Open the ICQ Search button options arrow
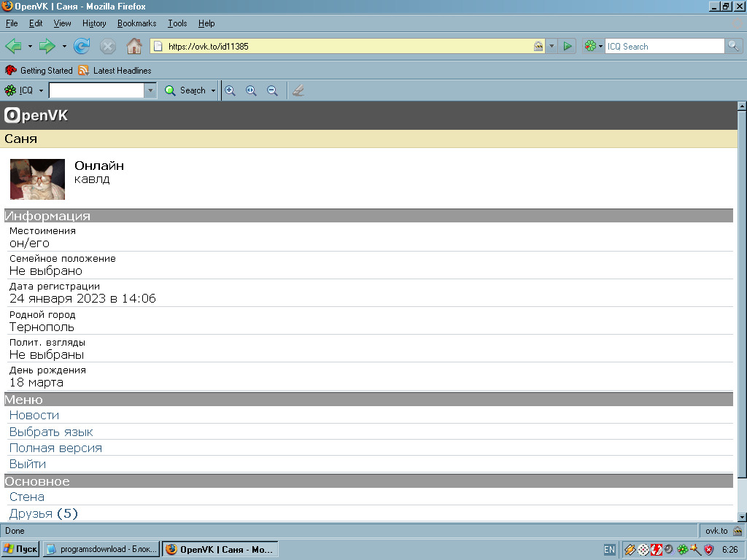 (213, 90)
